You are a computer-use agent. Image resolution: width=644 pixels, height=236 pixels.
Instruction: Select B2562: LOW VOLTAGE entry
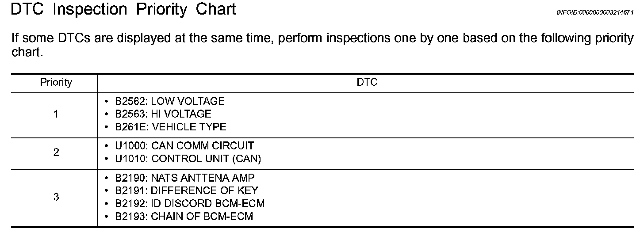pos(170,102)
